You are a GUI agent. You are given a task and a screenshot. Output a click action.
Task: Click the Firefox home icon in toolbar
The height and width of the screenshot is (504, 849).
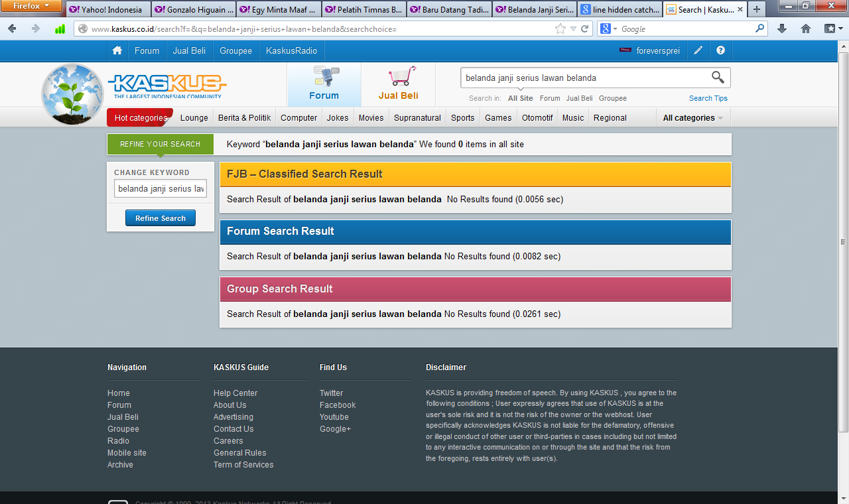(806, 29)
